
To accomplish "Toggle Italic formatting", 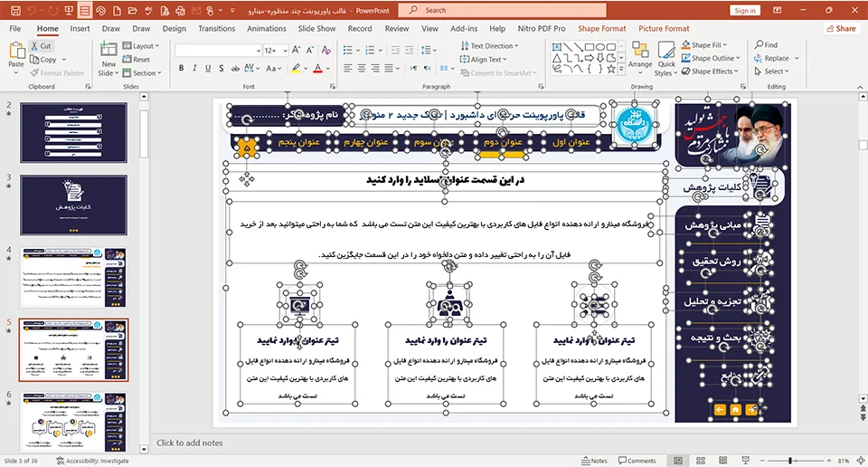I will (x=194, y=68).
